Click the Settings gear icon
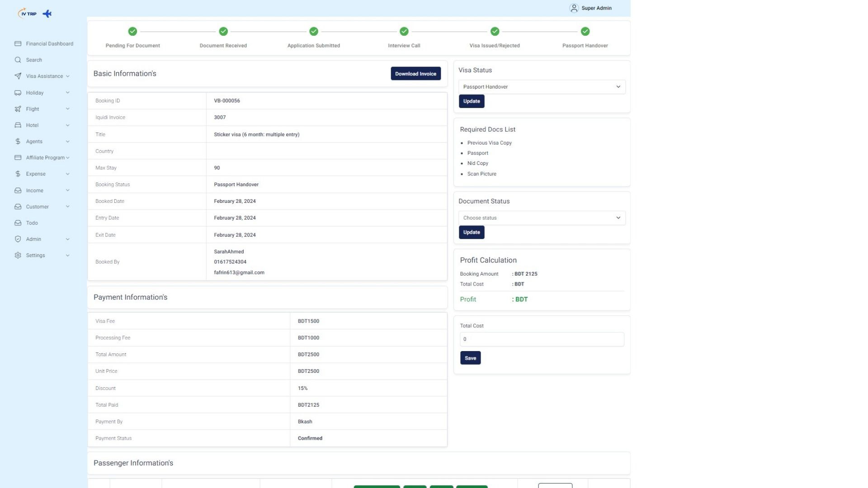 click(18, 255)
